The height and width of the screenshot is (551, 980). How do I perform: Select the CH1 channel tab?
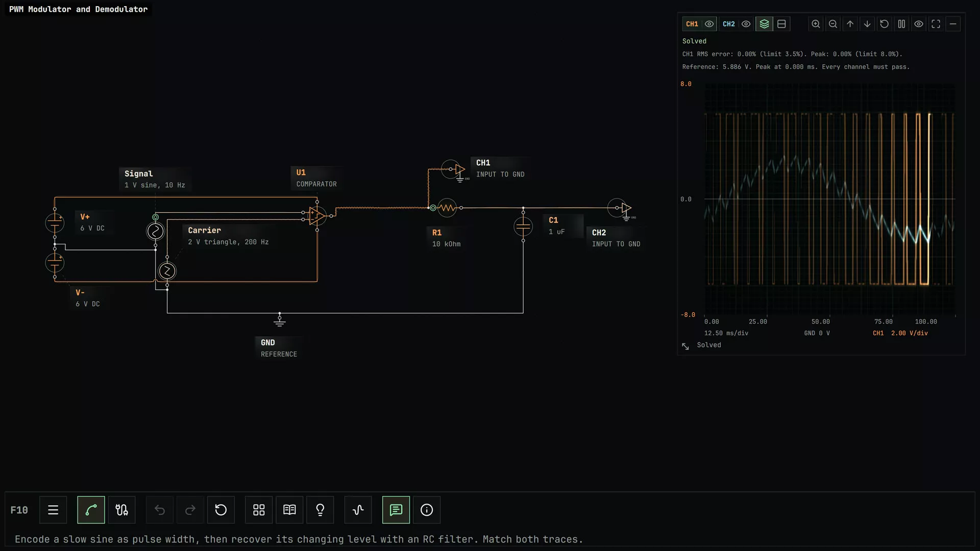pos(692,24)
